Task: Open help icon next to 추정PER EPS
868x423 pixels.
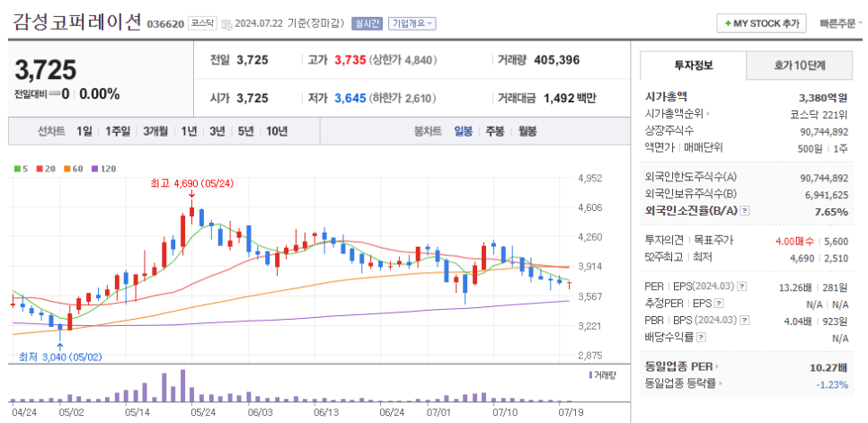Action: pos(719,303)
